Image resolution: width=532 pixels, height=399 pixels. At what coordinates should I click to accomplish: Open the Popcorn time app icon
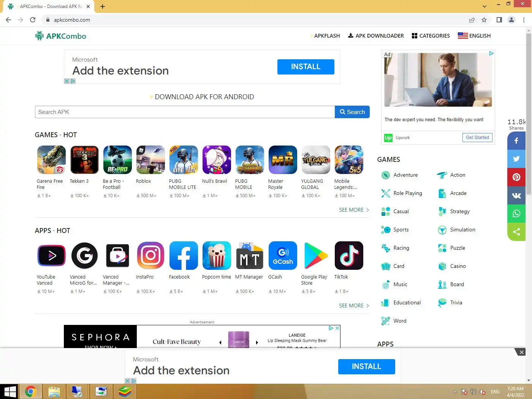217,256
